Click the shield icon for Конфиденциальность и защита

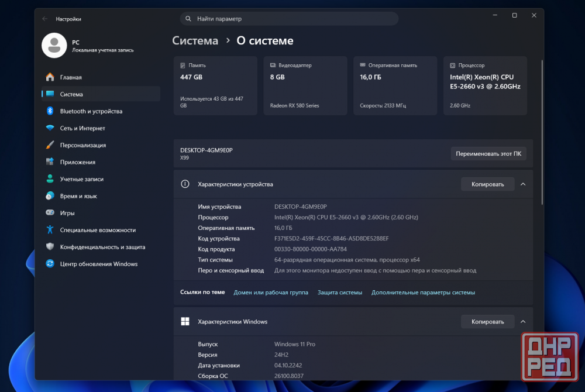(x=50, y=246)
